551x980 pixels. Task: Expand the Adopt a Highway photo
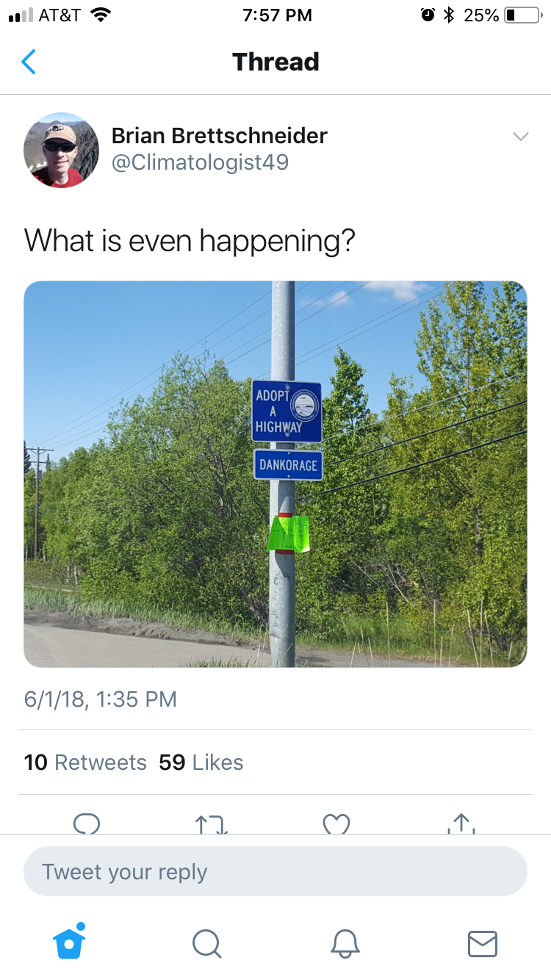coord(275,474)
